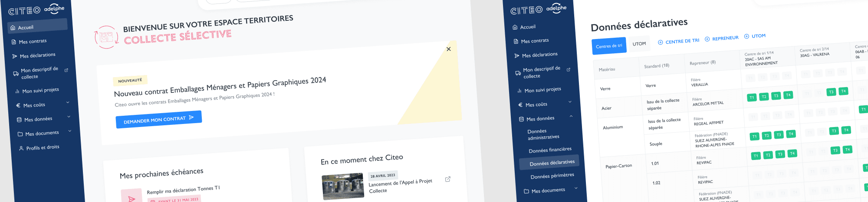Click the plus icon next to UTOM link
The image size is (868, 202).
pyautogui.click(x=746, y=36)
